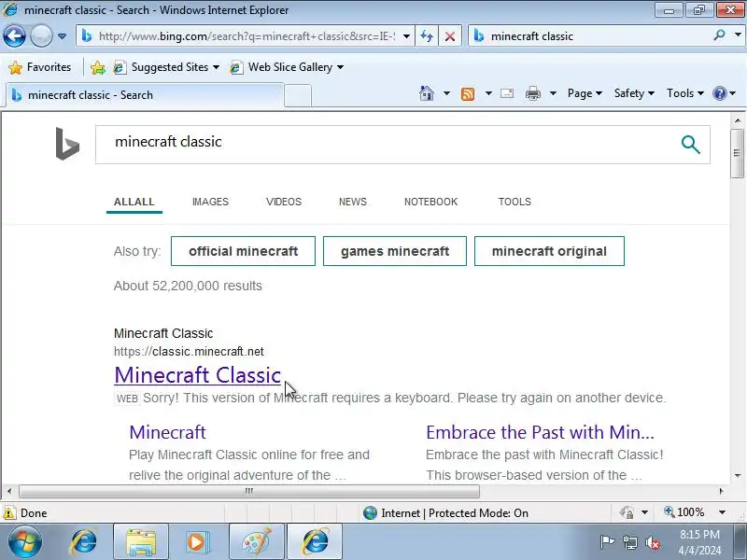Viewport: 747px width, 560px height.
Task: Expand the address bar autocomplete dropdown
Action: [406, 36]
